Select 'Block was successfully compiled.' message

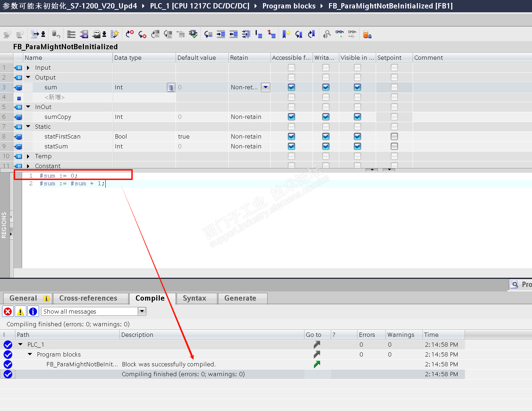[169, 364]
